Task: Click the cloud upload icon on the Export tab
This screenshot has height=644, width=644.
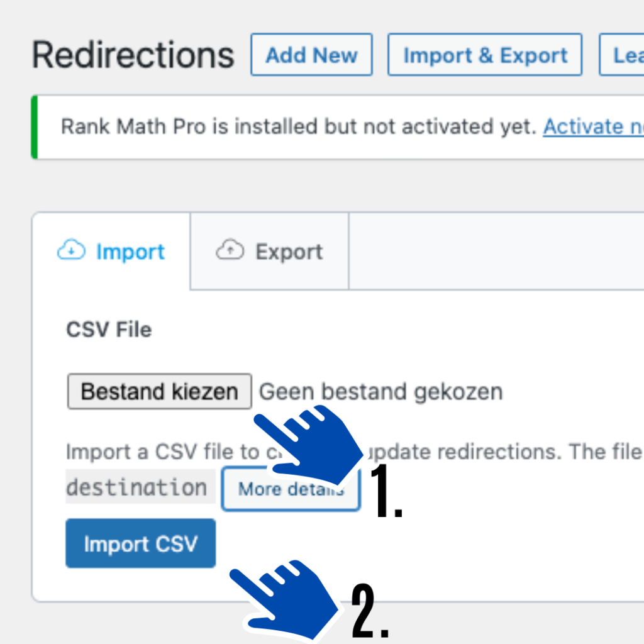Action: click(231, 249)
